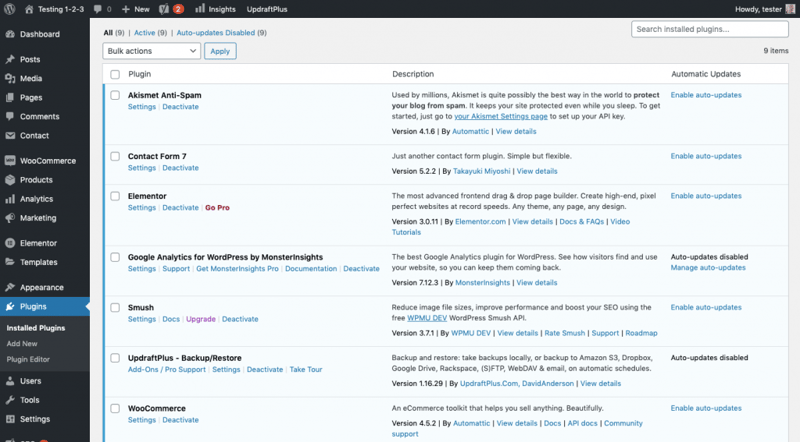800x442 pixels.
Task: Click the user avatar next to Howdy, tester
Action: (x=790, y=9)
